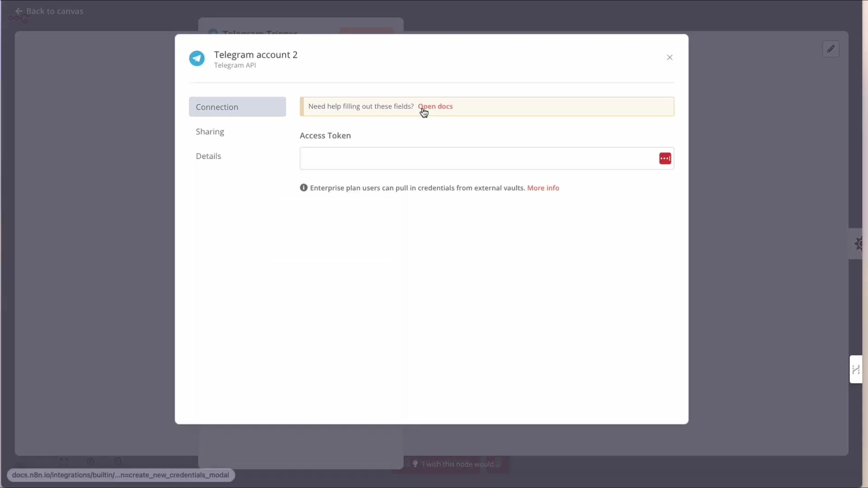The height and width of the screenshot is (488, 868).
Task: Switch to the Sharing tab
Action: click(x=210, y=131)
